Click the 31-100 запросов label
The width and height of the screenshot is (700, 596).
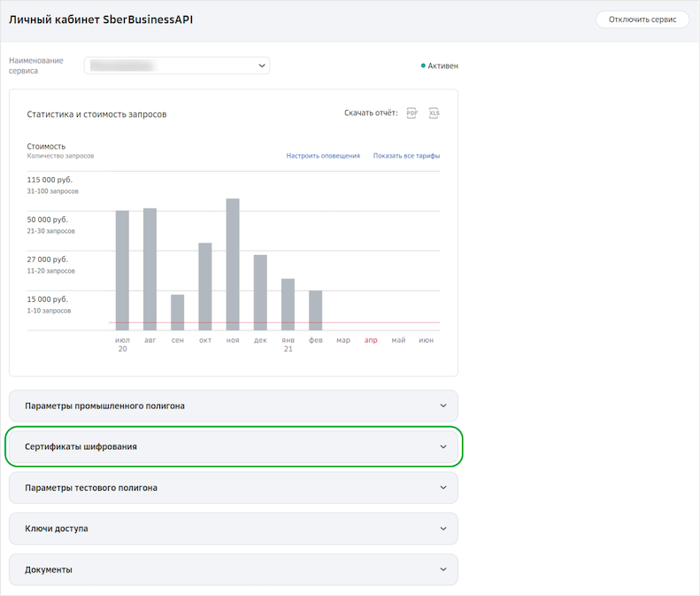point(53,191)
